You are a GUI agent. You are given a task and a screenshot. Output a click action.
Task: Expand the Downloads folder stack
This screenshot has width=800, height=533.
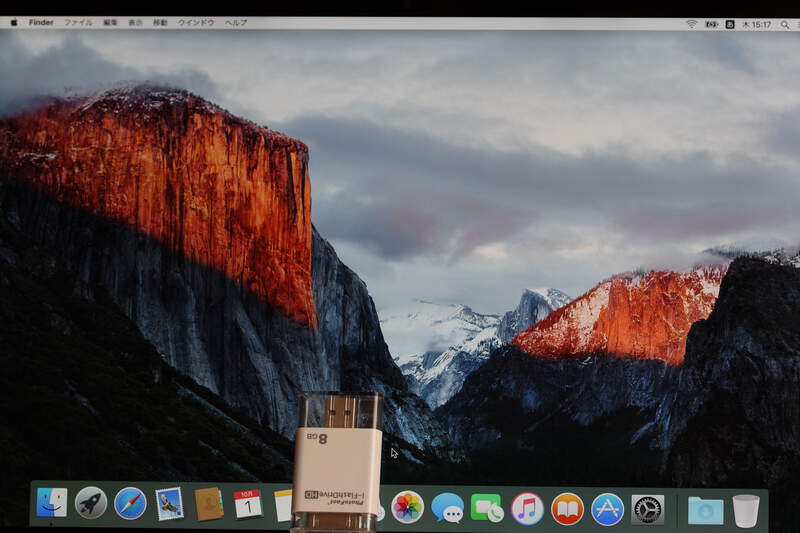point(705,510)
